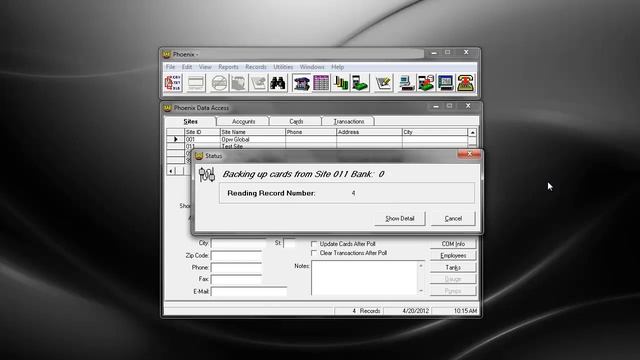Click the disabled Gauge button
640x360 pixels.
453,279
